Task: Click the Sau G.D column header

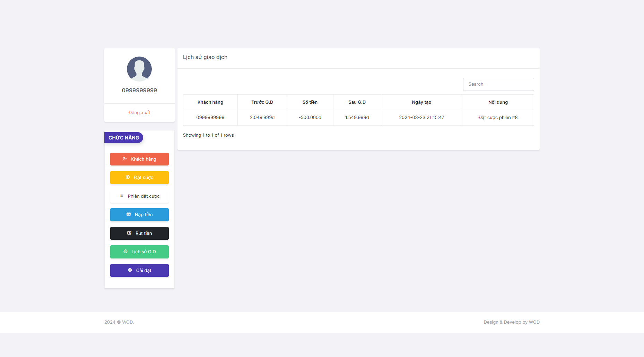Action: point(357,102)
